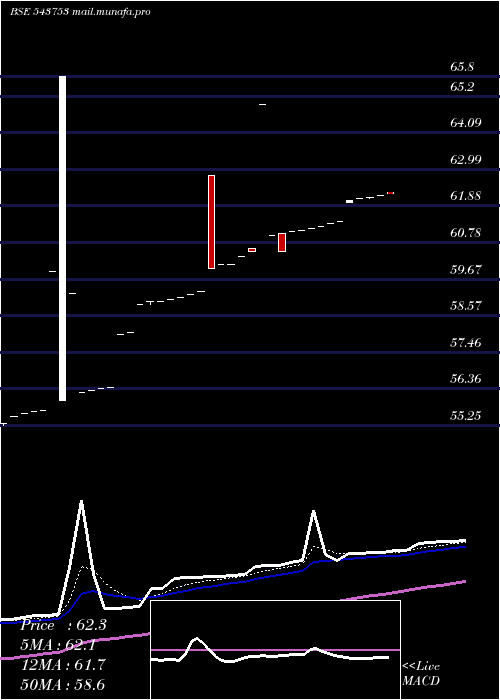
Task: Click the Price : 62.3 readout
Action: [x=63, y=625]
